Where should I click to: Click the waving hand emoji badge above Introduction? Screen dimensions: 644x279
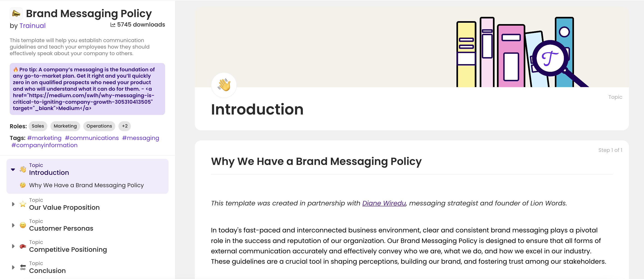(224, 85)
